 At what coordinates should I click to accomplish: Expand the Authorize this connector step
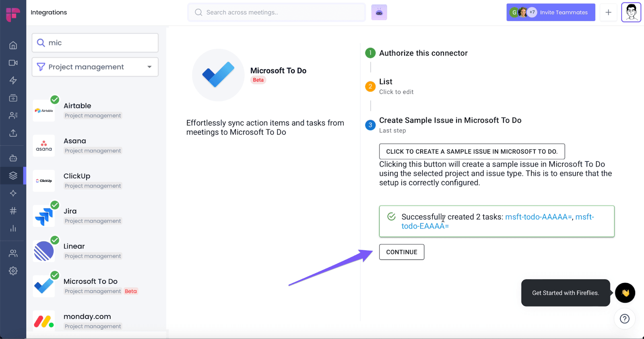[423, 53]
